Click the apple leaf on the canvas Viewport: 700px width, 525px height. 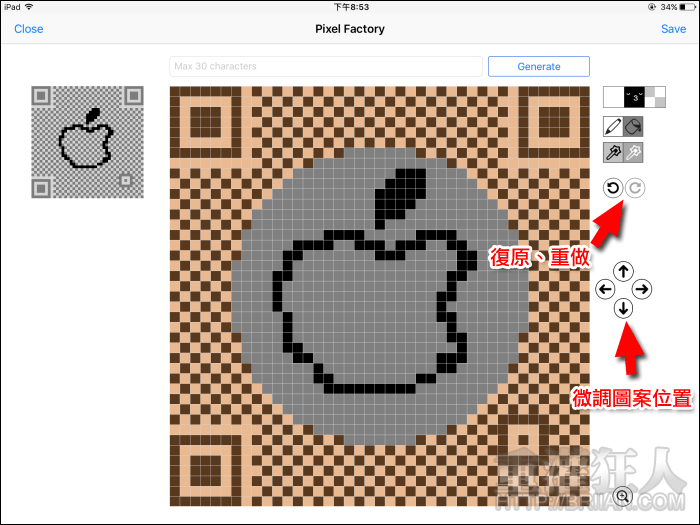point(398,192)
